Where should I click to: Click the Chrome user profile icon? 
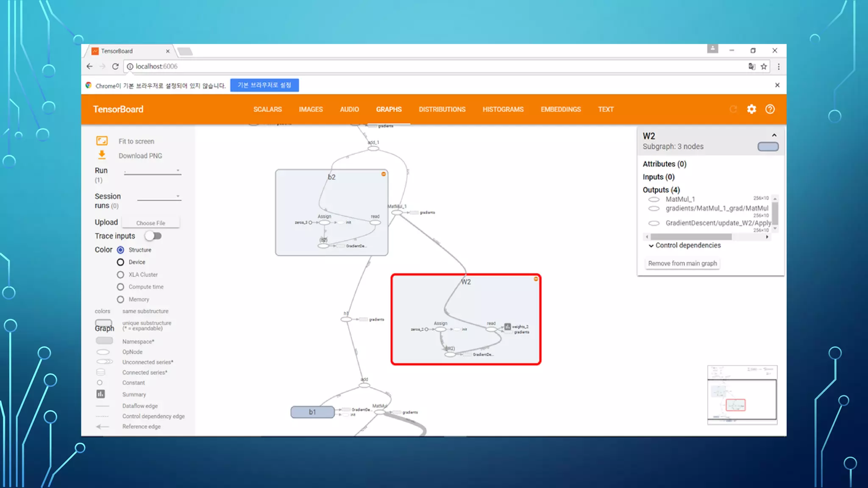click(712, 49)
